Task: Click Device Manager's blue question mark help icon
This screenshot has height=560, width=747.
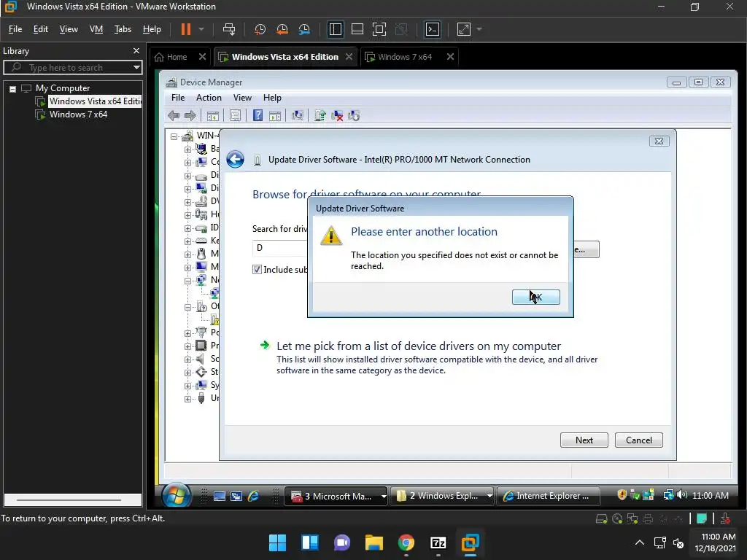Action: (x=258, y=116)
